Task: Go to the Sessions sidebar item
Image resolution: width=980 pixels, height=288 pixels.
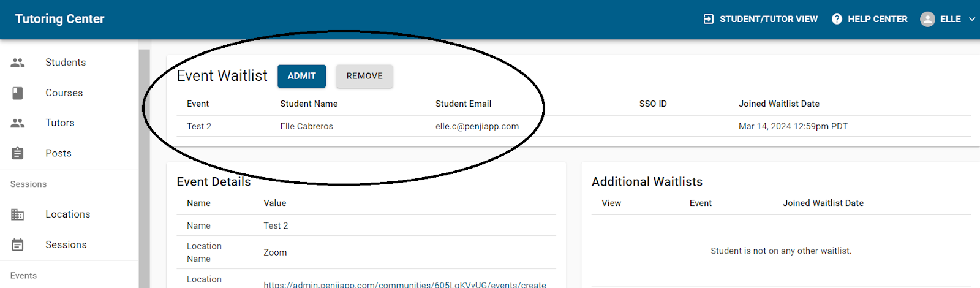Action: [x=66, y=245]
